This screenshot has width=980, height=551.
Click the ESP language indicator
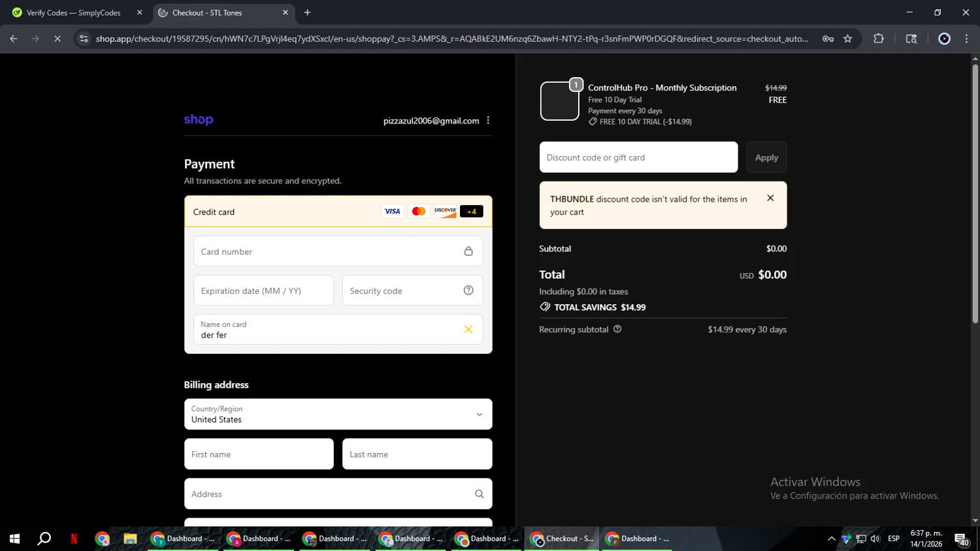tap(894, 539)
